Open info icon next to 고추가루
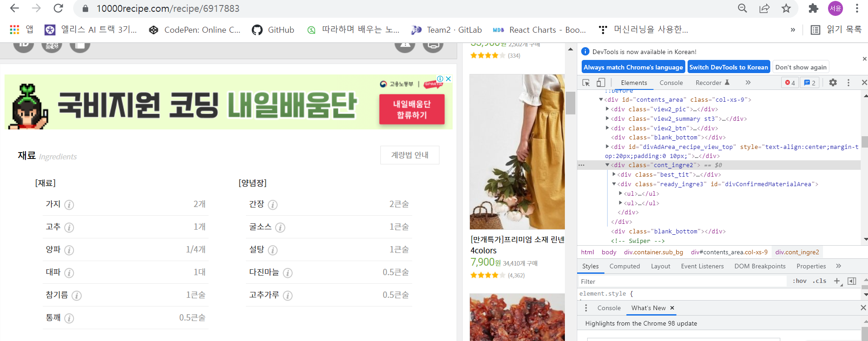The height and width of the screenshot is (341, 868). pyautogui.click(x=288, y=296)
